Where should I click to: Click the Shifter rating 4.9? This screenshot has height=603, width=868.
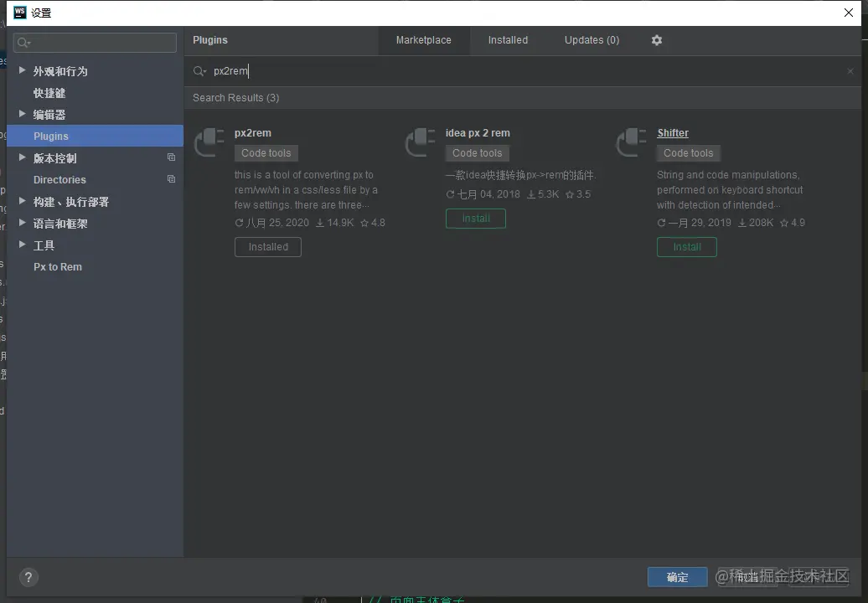(x=792, y=223)
